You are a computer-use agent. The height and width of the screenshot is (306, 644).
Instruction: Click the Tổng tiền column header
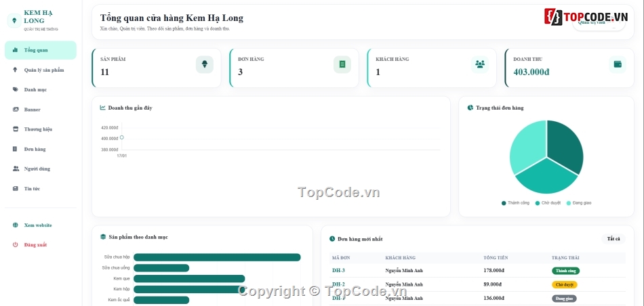(496, 258)
